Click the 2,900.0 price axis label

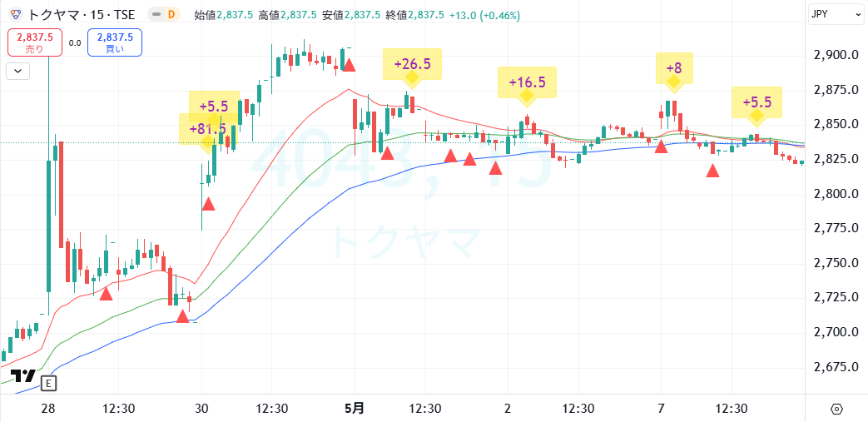click(834, 55)
